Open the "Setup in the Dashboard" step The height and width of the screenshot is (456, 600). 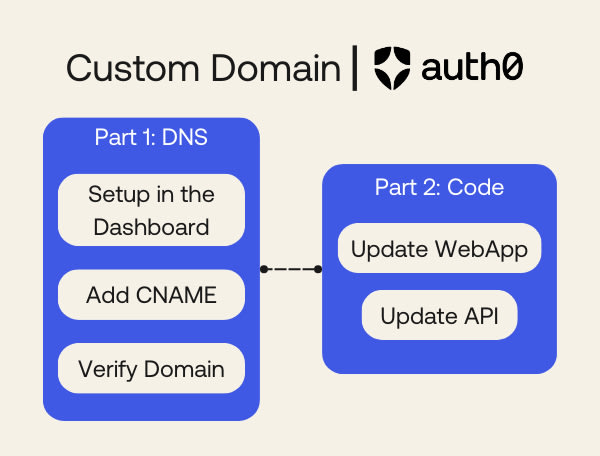point(151,210)
